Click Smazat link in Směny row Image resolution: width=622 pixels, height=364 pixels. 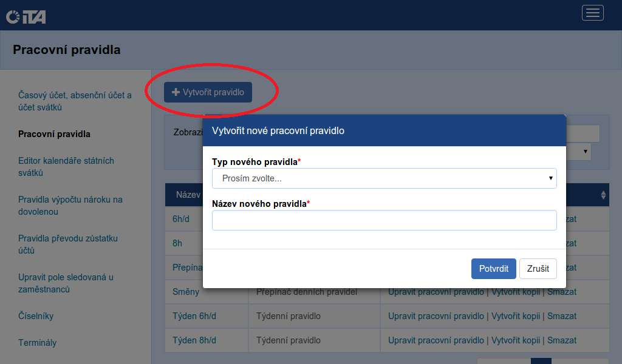[561, 292]
